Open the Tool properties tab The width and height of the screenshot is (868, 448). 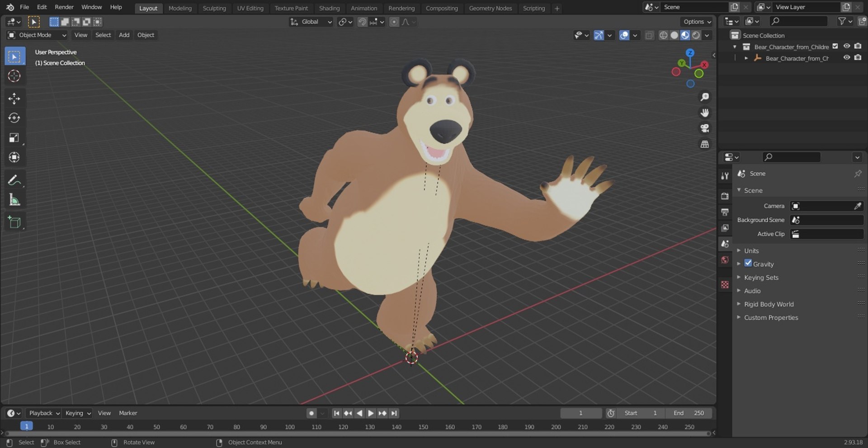click(x=725, y=176)
